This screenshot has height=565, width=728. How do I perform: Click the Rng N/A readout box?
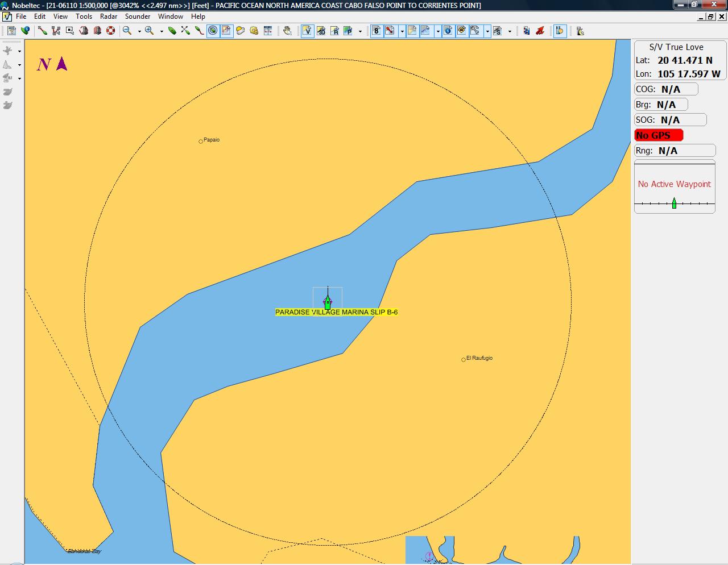pyautogui.click(x=675, y=151)
